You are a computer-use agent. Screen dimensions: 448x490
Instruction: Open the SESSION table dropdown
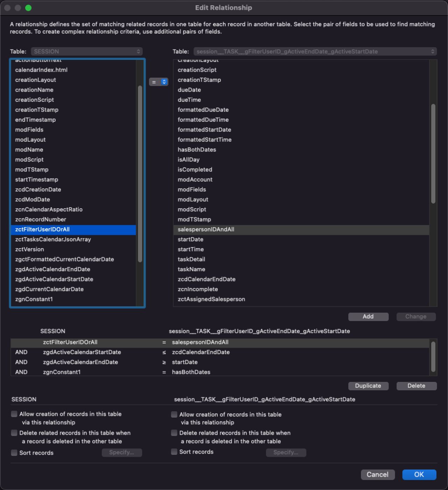[x=87, y=51]
